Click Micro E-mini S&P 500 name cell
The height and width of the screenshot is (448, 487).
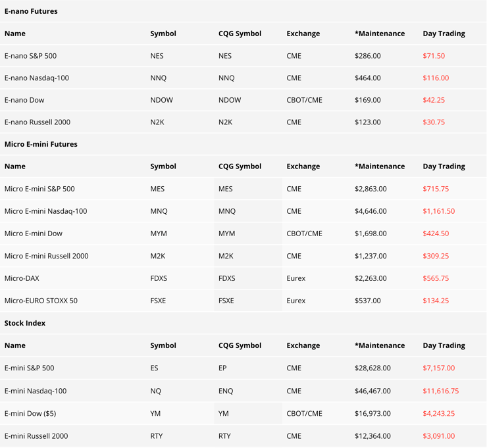click(x=39, y=189)
